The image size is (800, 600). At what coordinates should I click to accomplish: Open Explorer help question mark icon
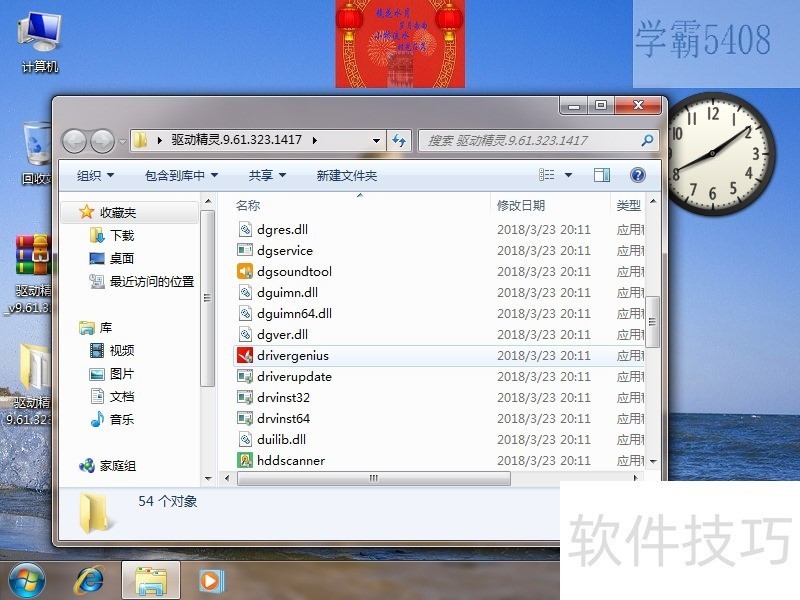(x=638, y=176)
